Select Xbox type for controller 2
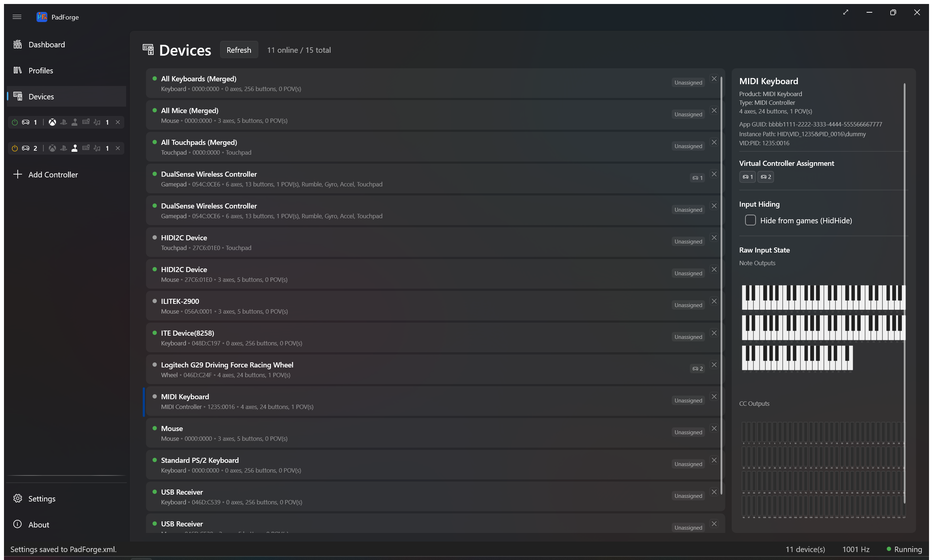The height and width of the screenshot is (560, 933). (x=52, y=148)
